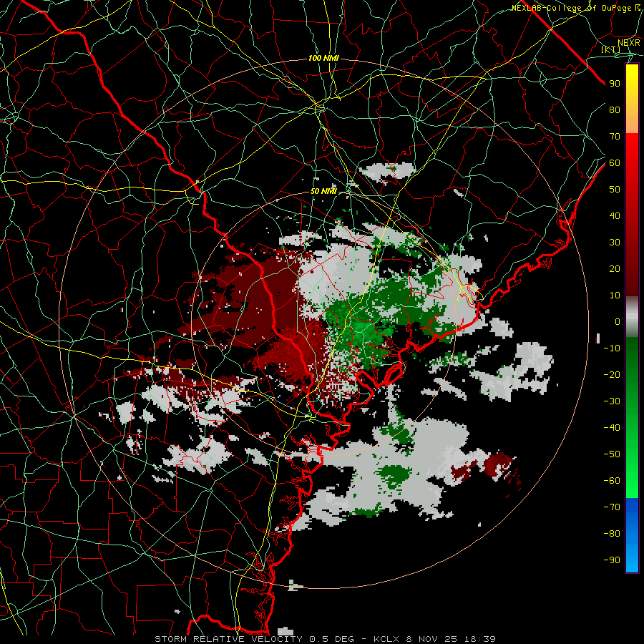The width and height of the screenshot is (644, 644).
Task: Click the -60 value on velocity scale
Action: (x=612, y=481)
